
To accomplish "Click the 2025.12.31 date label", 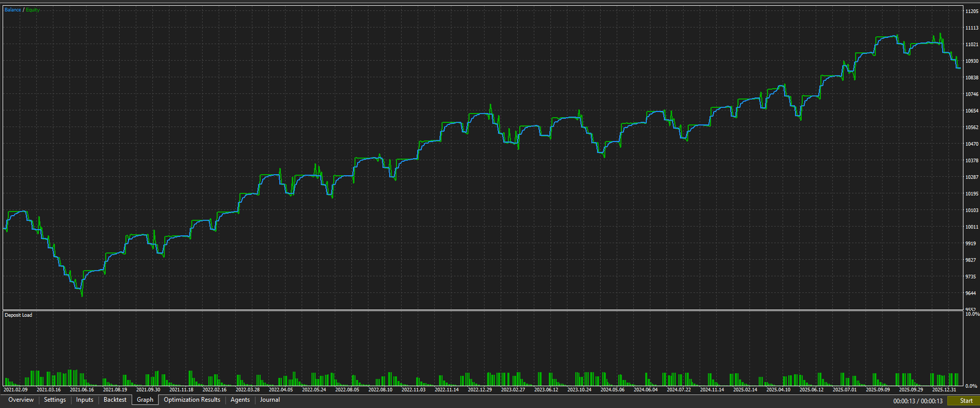I will (944, 390).
